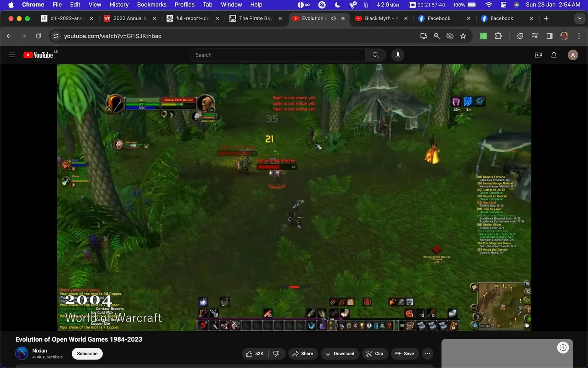Bookmark this page with the star icon
588x368 pixels.
pos(463,36)
